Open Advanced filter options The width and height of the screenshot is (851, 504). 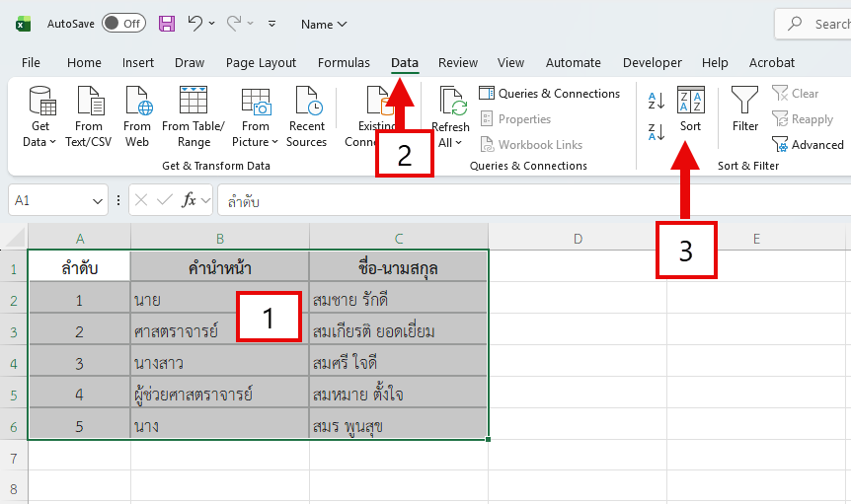(x=809, y=145)
